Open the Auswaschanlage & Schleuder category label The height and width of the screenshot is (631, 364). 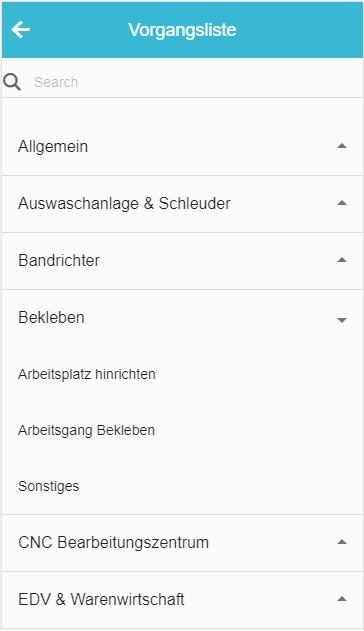tap(124, 204)
